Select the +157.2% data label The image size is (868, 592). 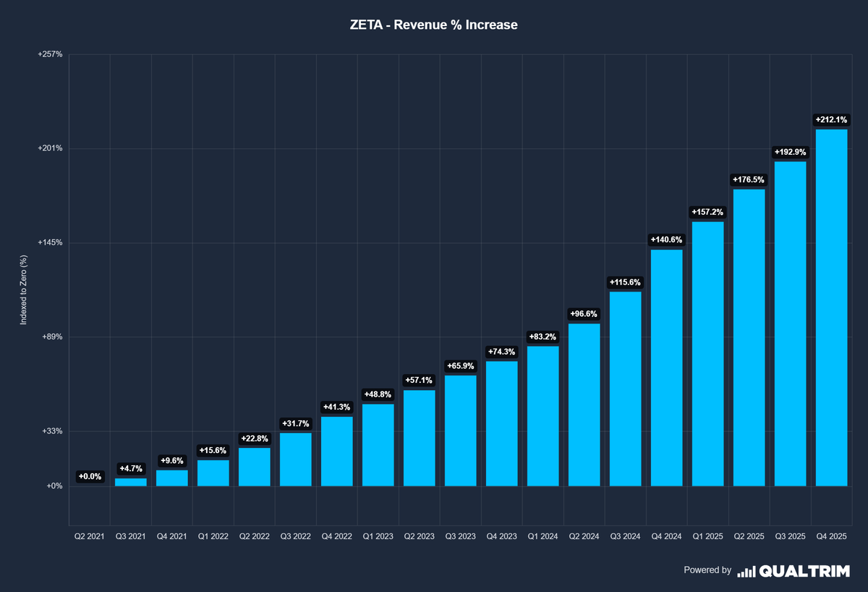coord(707,212)
